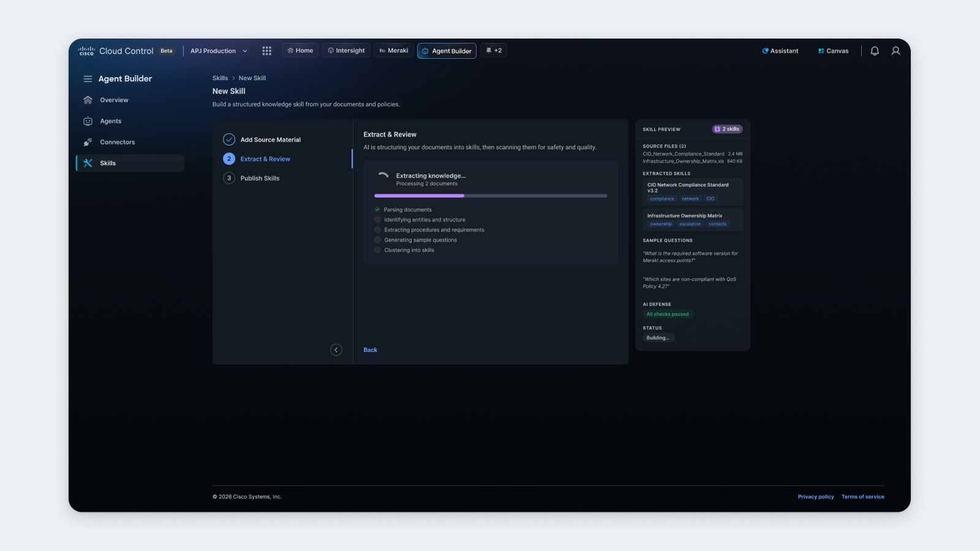Switch to the Intersight tab
The image size is (980, 551).
tap(346, 51)
